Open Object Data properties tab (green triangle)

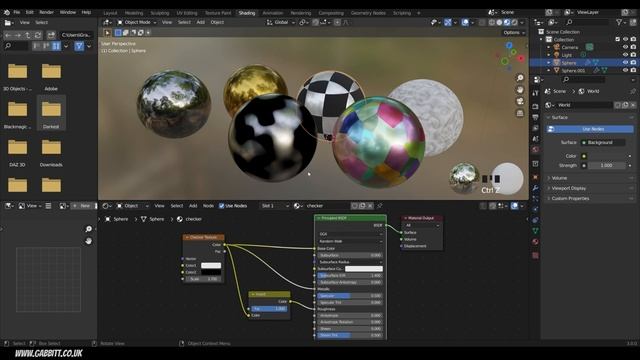pos(536,231)
